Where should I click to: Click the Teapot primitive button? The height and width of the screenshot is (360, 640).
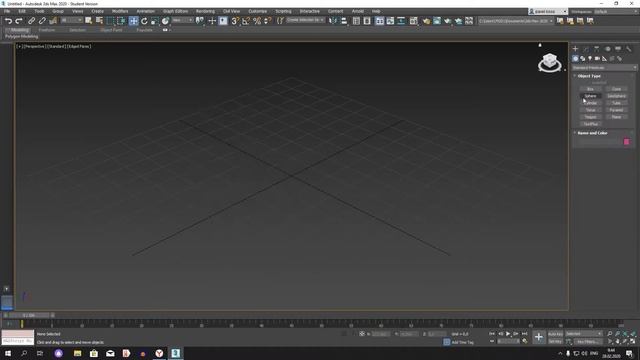[590, 117]
